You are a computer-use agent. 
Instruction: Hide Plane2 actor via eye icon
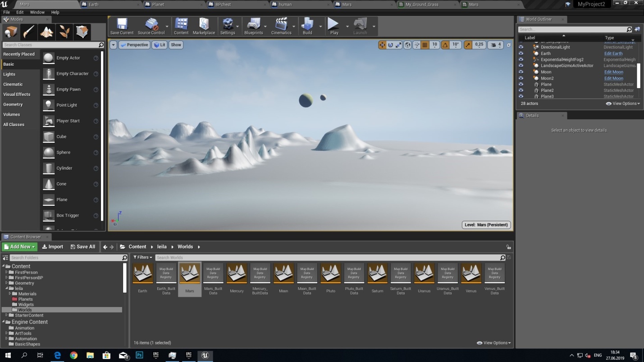pyautogui.click(x=521, y=90)
